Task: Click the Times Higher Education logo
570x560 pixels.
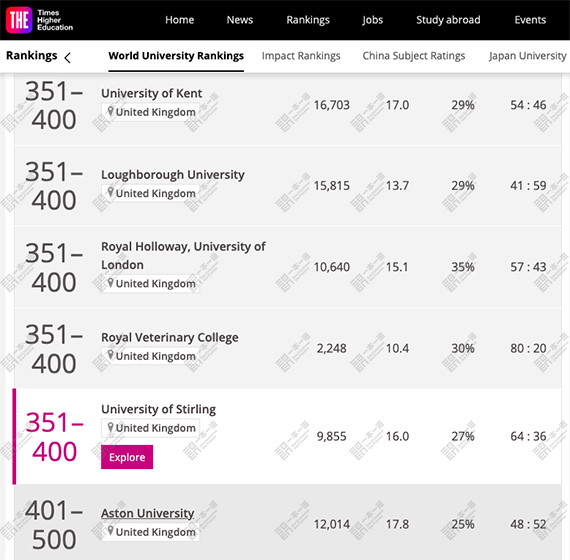Action: pos(39,20)
